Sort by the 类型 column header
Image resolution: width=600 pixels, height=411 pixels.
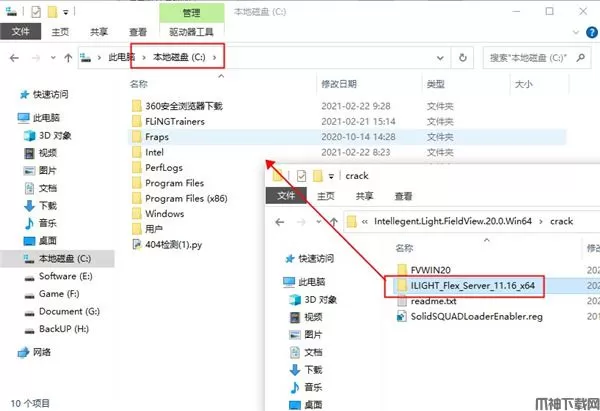(x=436, y=84)
